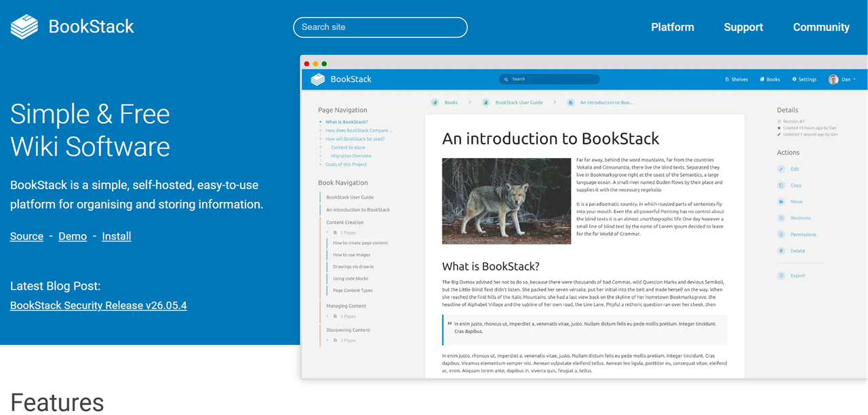Screen dimensions: 868x415
Task: Select Goals of this Project entry
Action: coord(346,164)
